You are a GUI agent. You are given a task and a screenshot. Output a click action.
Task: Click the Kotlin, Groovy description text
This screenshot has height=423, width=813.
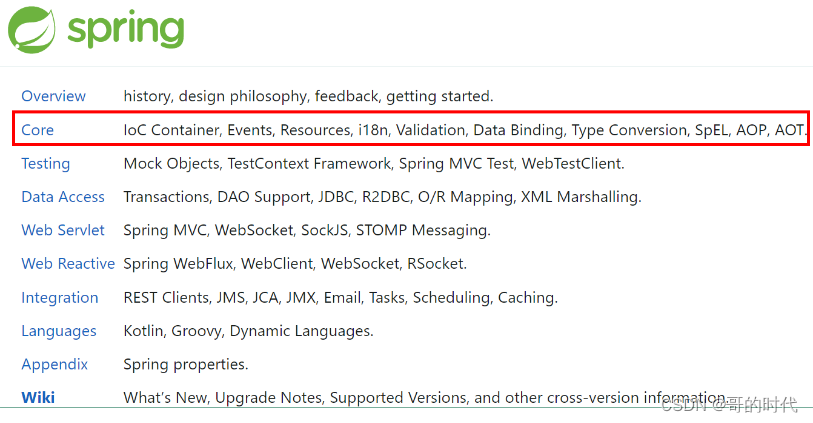click(248, 331)
